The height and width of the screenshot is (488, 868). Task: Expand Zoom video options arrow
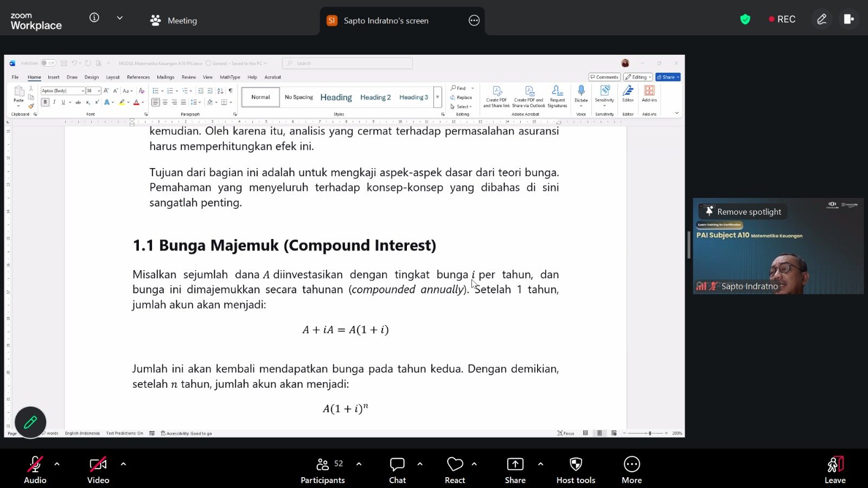tap(123, 464)
